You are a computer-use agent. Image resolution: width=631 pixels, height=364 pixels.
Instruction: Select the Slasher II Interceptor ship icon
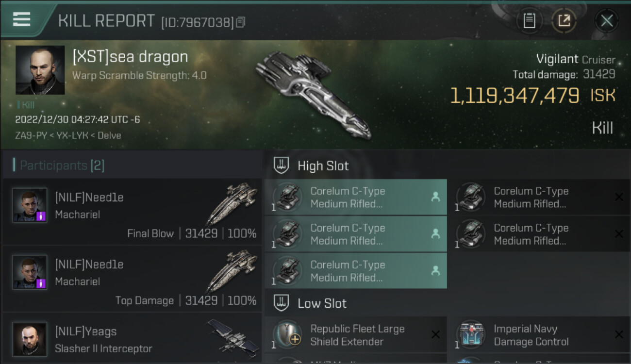pyautogui.click(x=232, y=337)
